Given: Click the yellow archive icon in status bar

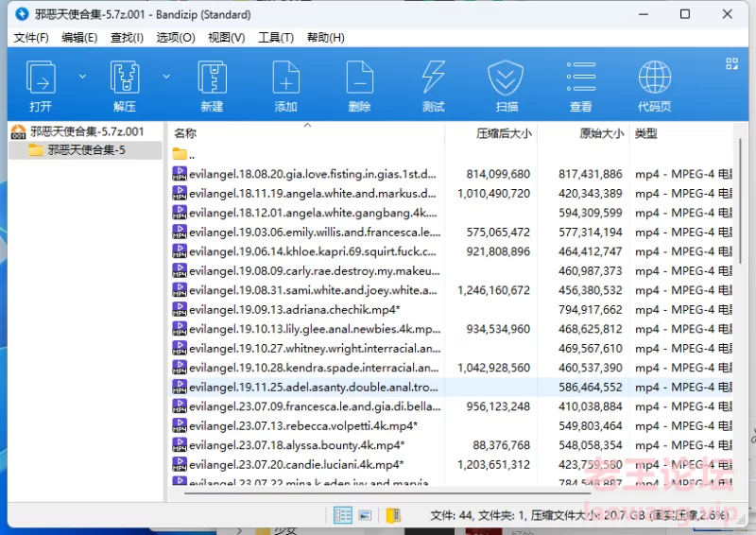Looking at the screenshot, I should coord(393,515).
